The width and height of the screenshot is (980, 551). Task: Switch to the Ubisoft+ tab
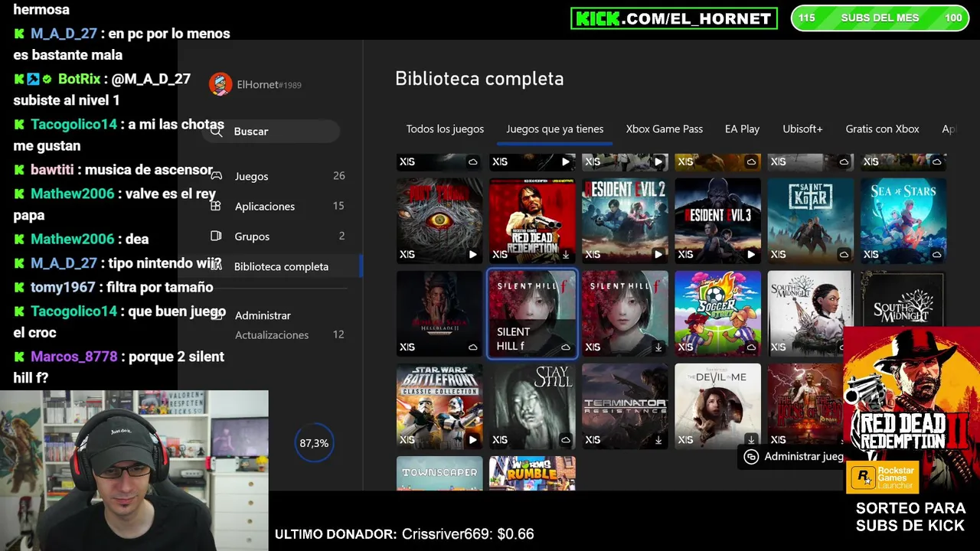[x=802, y=129]
